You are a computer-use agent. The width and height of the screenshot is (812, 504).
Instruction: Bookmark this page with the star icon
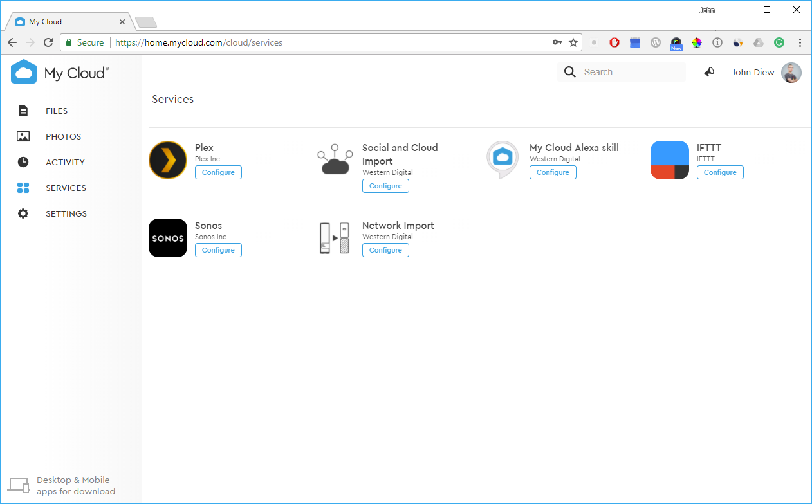coord(573,42)
